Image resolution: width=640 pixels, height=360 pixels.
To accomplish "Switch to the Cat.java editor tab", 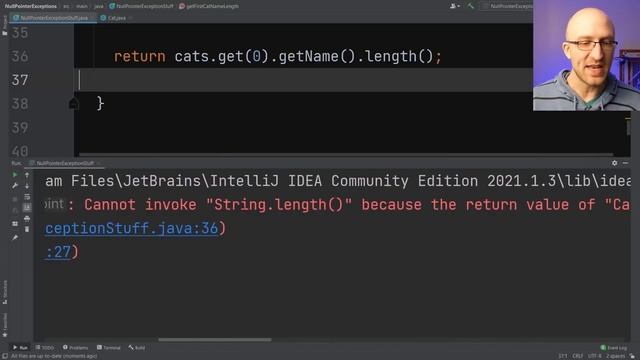I will (x=113, y=18).
